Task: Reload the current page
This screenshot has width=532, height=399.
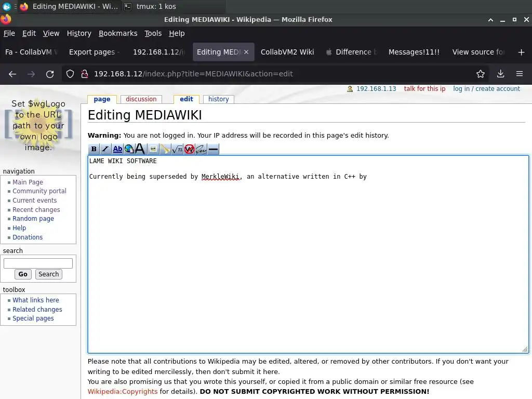Action: [50, 74]
